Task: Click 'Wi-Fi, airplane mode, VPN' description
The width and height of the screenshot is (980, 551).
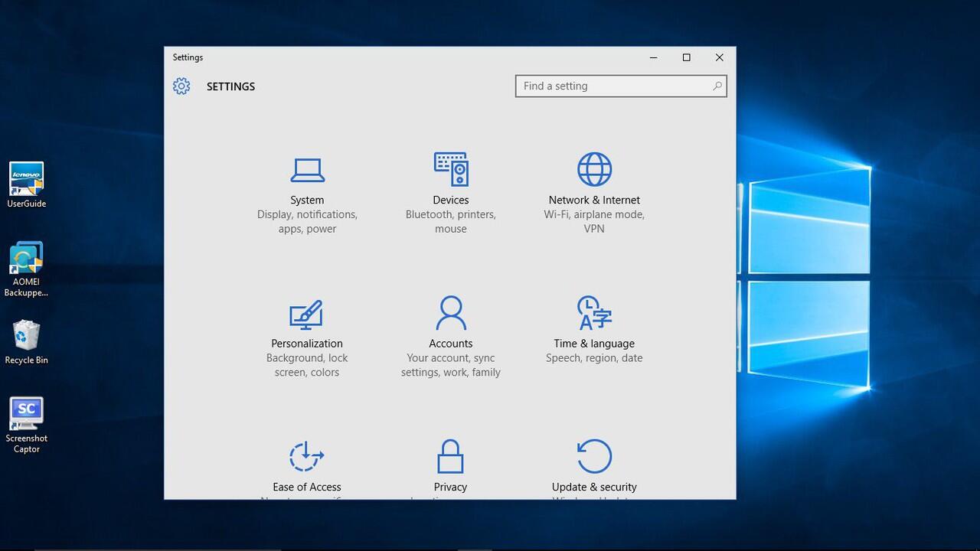Action: (594, 222)
